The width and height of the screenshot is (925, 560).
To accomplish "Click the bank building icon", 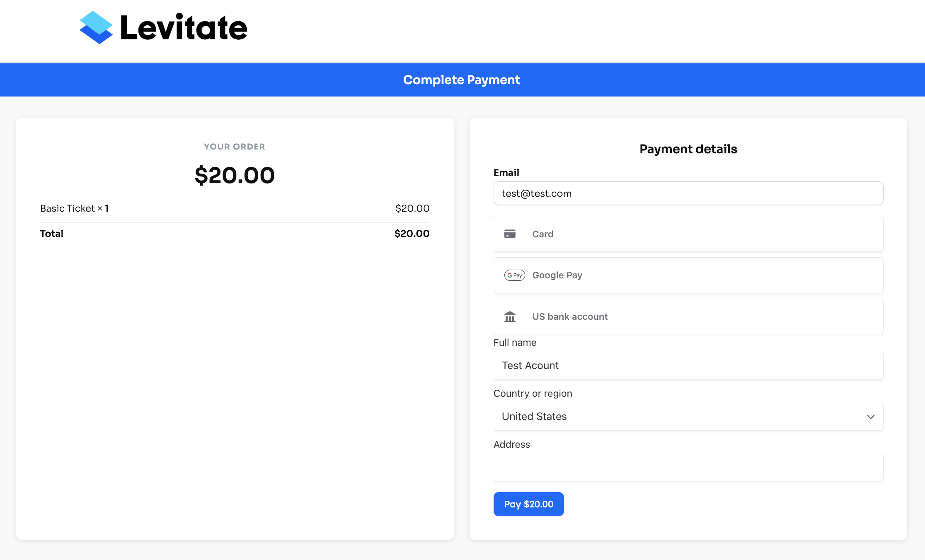I will pos(510,316).
